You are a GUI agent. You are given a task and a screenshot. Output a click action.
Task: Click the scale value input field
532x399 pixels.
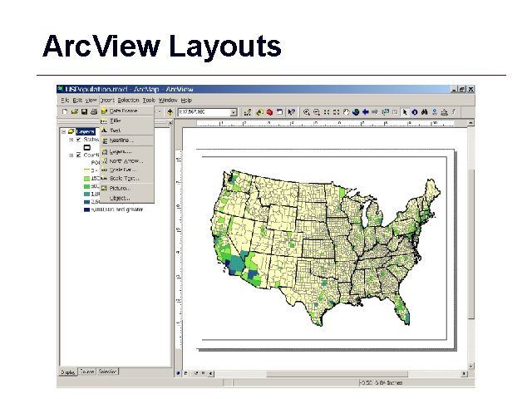204,112
